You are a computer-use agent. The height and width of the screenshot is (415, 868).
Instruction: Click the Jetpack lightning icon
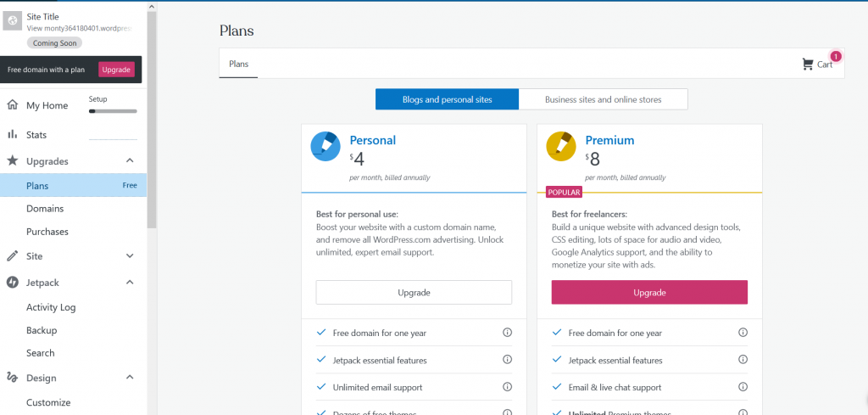click(x=12, y=283)
